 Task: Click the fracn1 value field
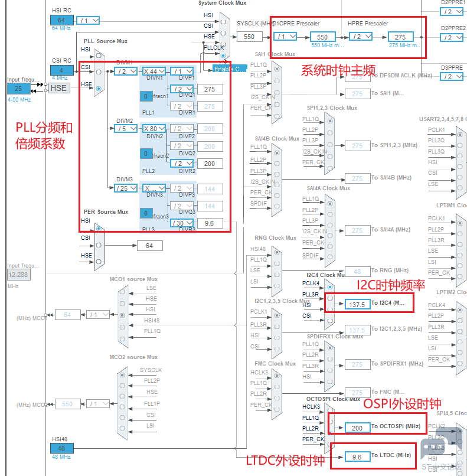pos(146,96)
